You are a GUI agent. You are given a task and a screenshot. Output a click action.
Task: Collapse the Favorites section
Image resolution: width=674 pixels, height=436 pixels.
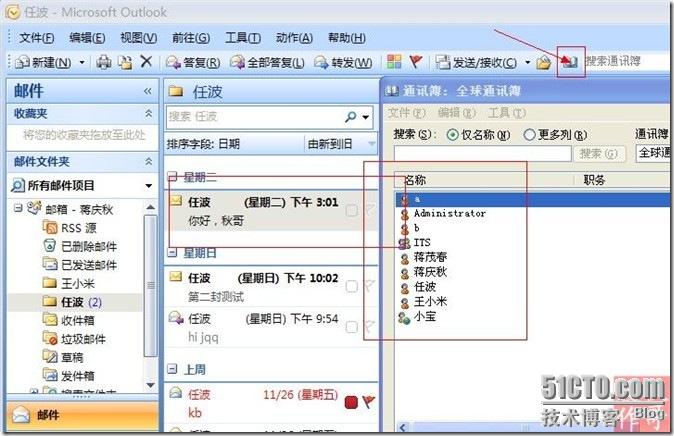point(148,114)
